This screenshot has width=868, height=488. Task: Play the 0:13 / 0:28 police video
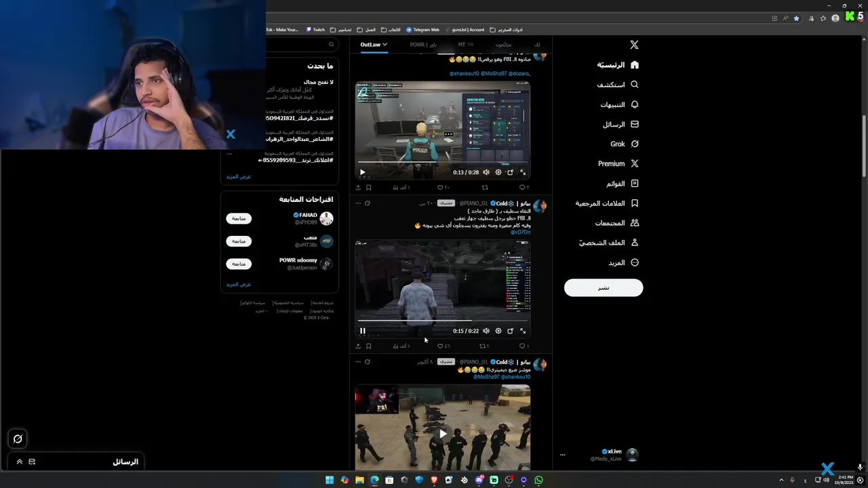[362, 172]
